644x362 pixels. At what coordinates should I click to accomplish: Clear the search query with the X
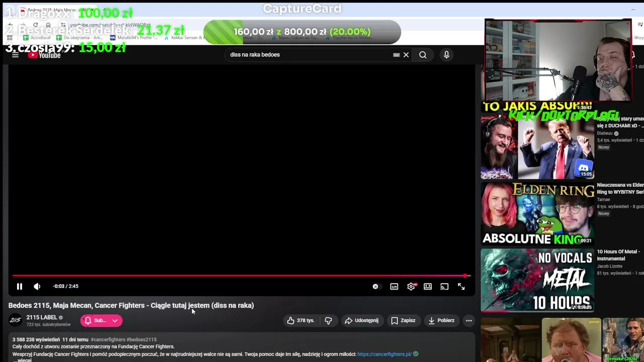click(x=406, y=55)
